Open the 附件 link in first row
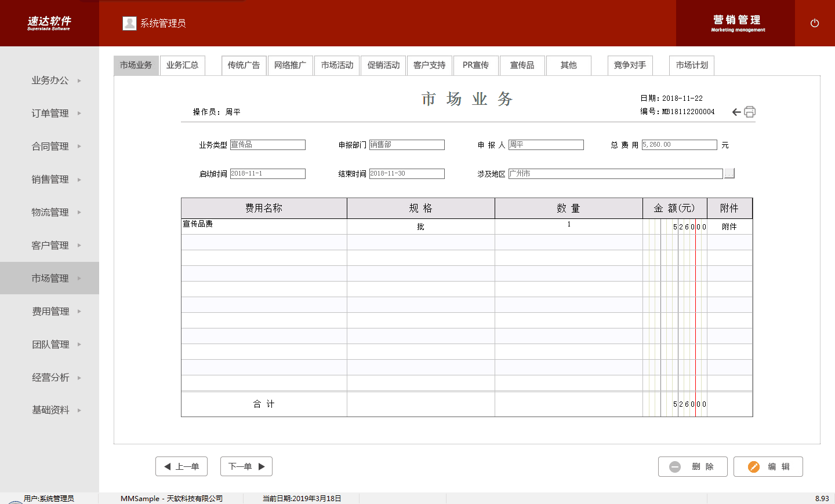The height and width of the screenshot is (504, 835). [729, 227]
